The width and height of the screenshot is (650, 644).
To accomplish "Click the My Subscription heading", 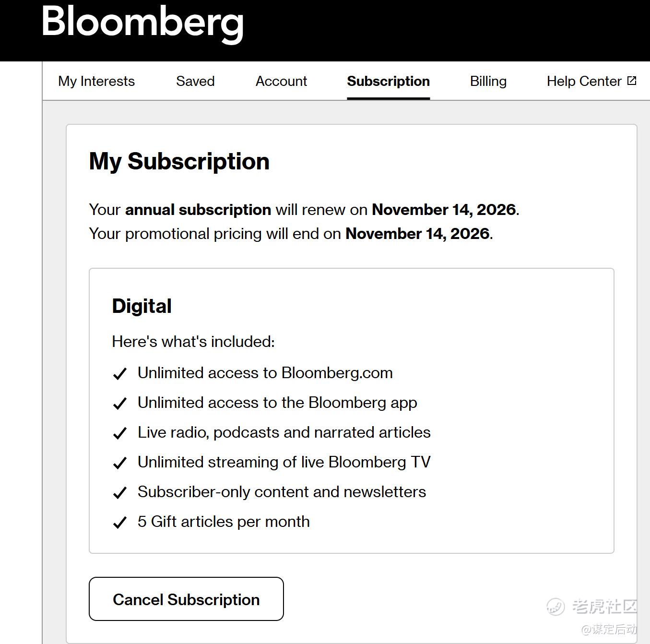I will click(179, 161).
